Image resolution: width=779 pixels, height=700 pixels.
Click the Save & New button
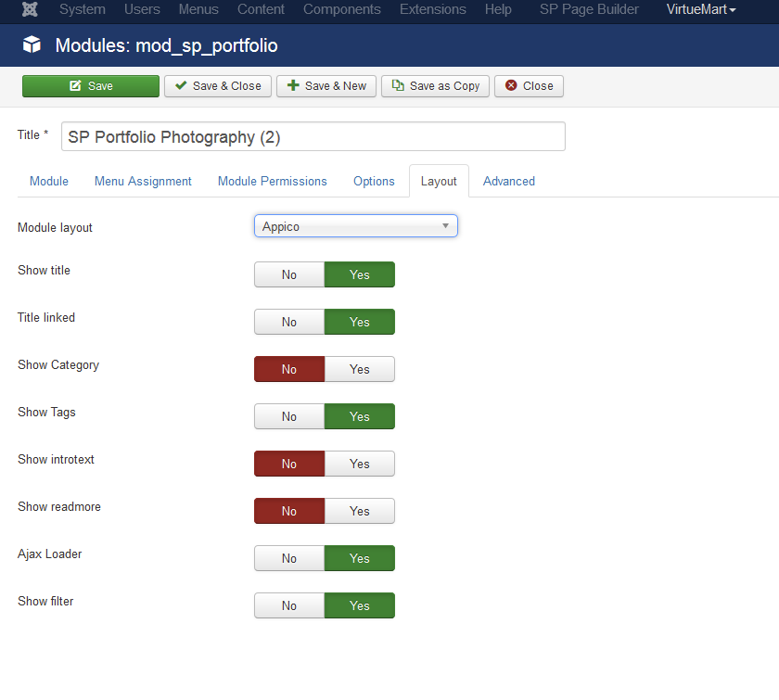(326, 86)
